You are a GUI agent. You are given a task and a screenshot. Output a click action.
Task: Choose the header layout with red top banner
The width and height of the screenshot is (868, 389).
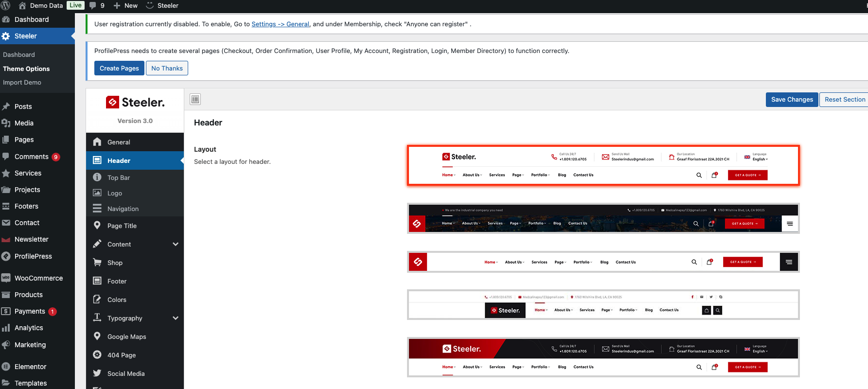603,357
